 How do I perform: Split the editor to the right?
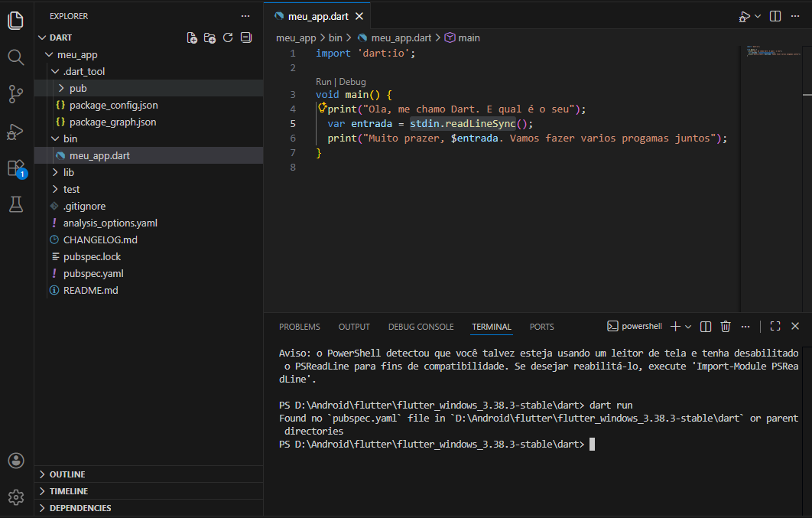775,16
